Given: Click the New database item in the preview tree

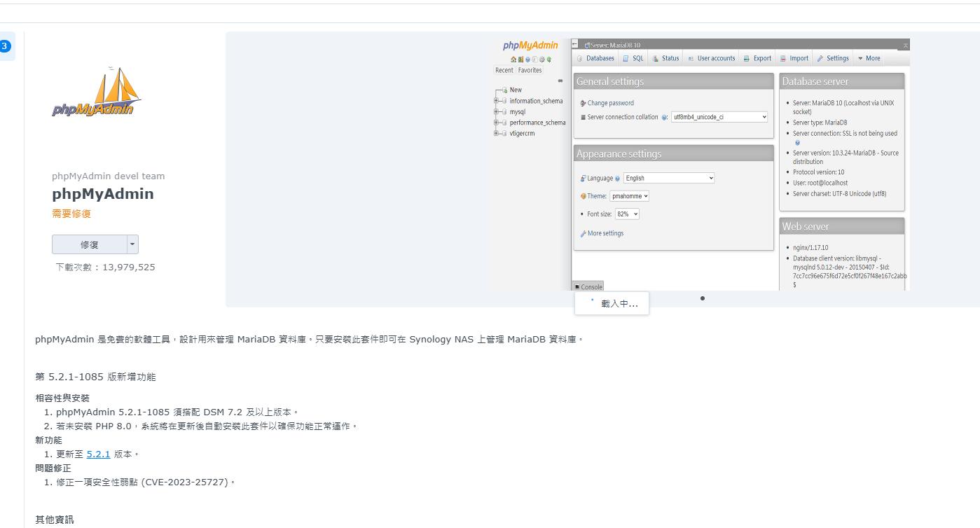Looking at the screenshot, I should pyautogui.click(x=516, y=90).
